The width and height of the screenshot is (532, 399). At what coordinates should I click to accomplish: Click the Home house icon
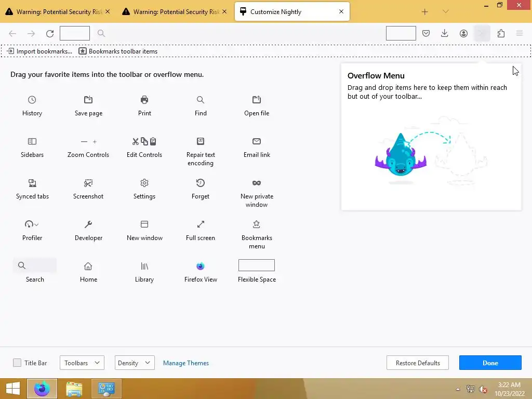click(88, 267)
